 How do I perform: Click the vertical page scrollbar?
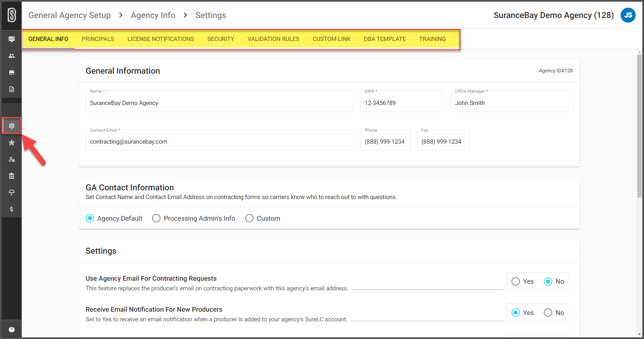[x=639, y=126]
